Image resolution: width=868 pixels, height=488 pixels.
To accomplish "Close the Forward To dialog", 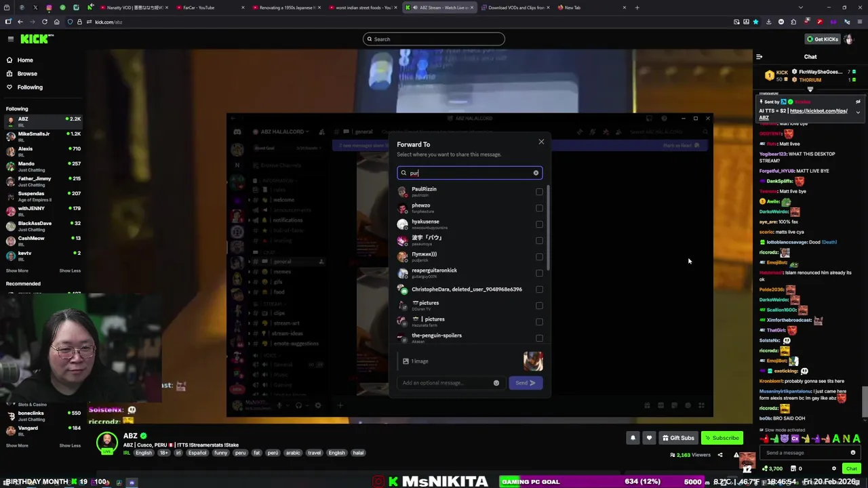I will pos(541,142).
